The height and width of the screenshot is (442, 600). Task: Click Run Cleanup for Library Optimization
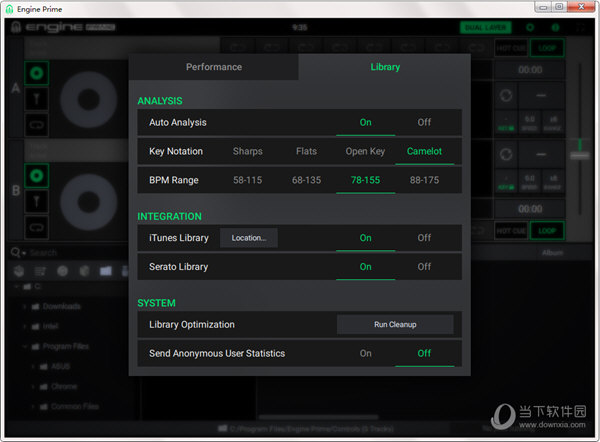pos(395,325)
